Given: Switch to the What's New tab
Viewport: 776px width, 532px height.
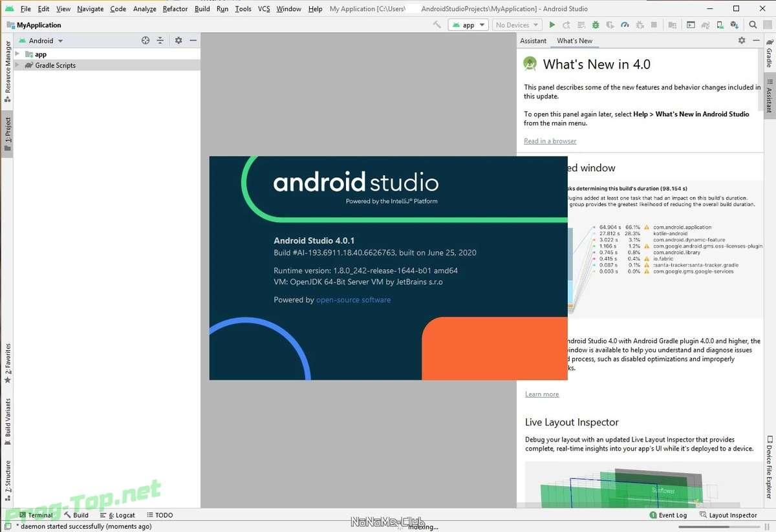Looking at the screenshot, I should 575,41.
